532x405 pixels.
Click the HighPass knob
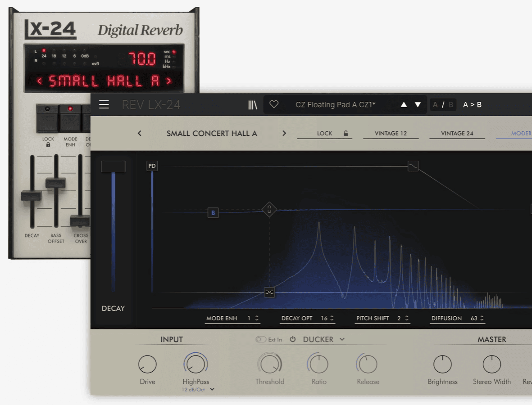196,364
